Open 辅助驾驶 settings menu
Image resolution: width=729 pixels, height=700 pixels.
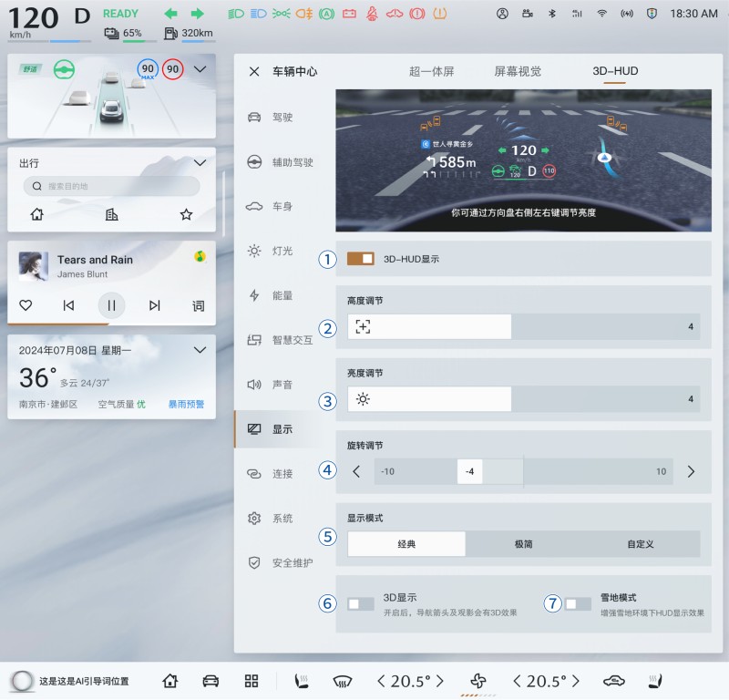click(x=280, y=162)
